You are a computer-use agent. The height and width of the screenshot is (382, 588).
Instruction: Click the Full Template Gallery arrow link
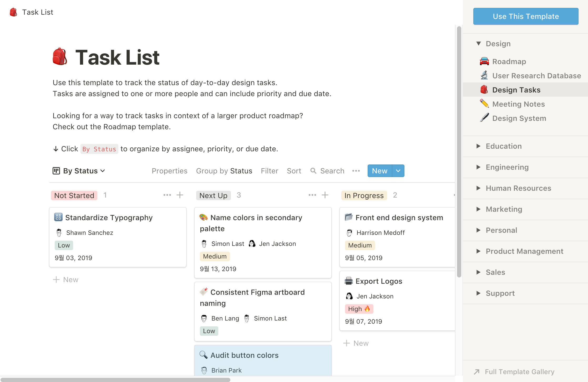click(x=519, y=372)
